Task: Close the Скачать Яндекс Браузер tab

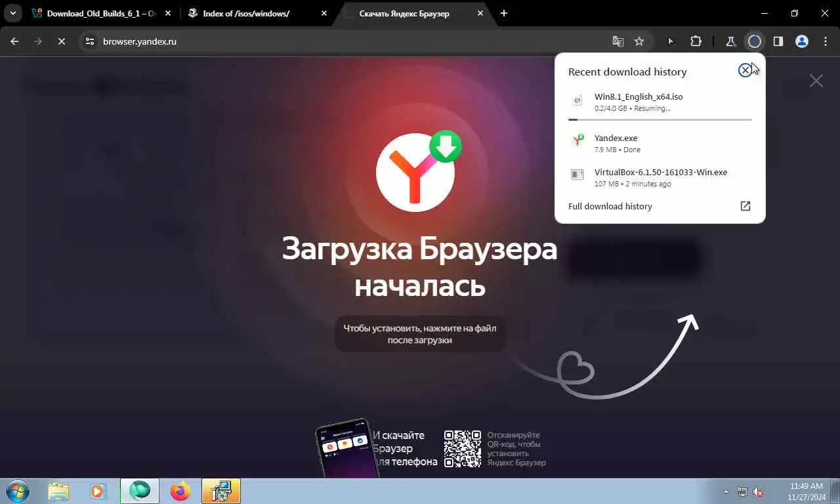Action: pos(480,13)
